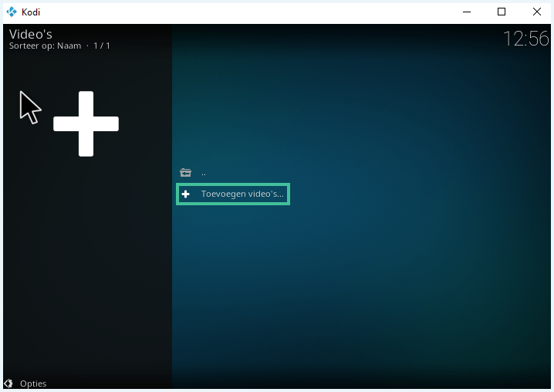This screenshot has height=392, width=554.
Task: Click the large plus thumbnail image
Action: pos(86,123)
